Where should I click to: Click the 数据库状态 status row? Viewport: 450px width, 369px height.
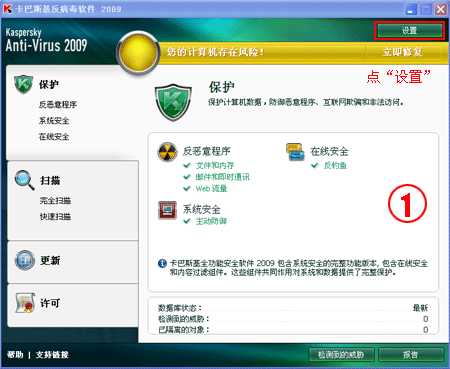293,308
